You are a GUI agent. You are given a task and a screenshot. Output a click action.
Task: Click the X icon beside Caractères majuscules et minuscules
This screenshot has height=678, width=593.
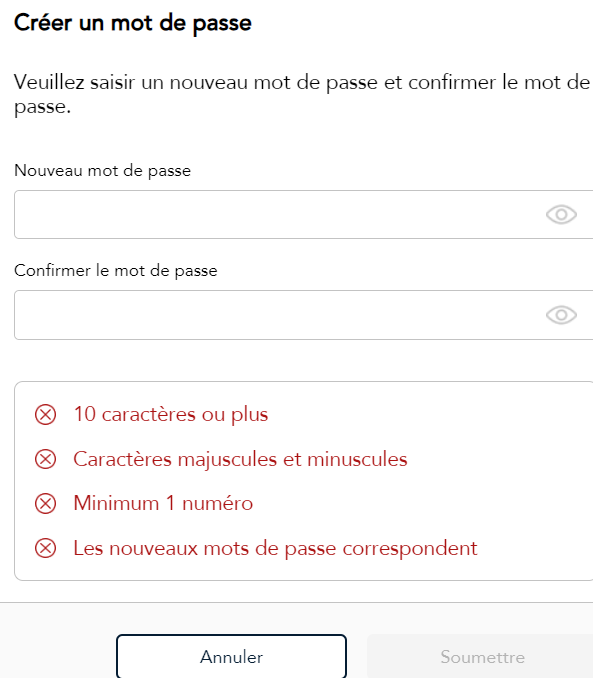click(45, 459)
